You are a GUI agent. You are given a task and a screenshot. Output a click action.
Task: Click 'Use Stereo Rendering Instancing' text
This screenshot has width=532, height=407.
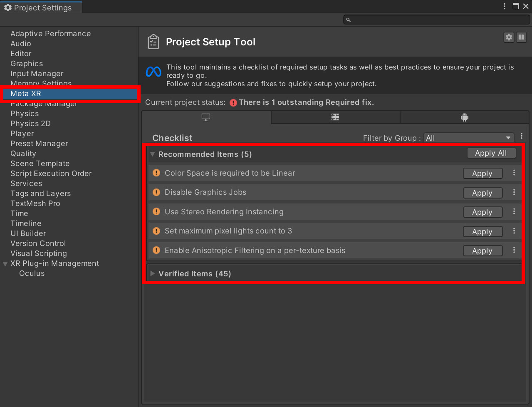click(224, 212)
